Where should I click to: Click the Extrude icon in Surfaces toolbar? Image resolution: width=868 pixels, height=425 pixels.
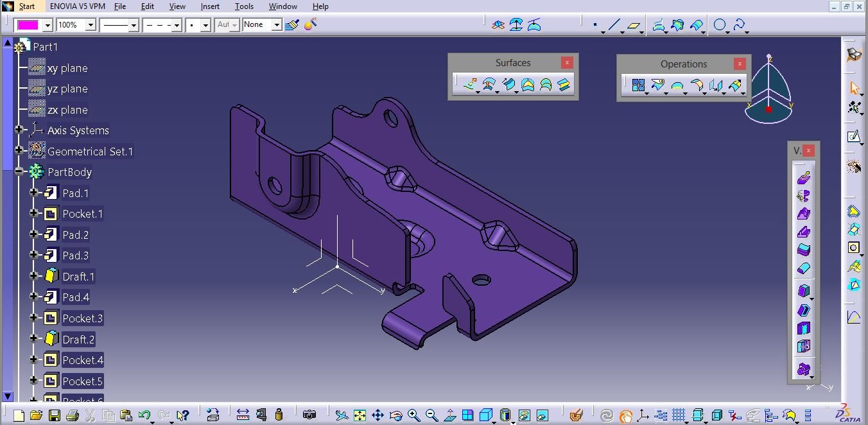click(469, 84)
